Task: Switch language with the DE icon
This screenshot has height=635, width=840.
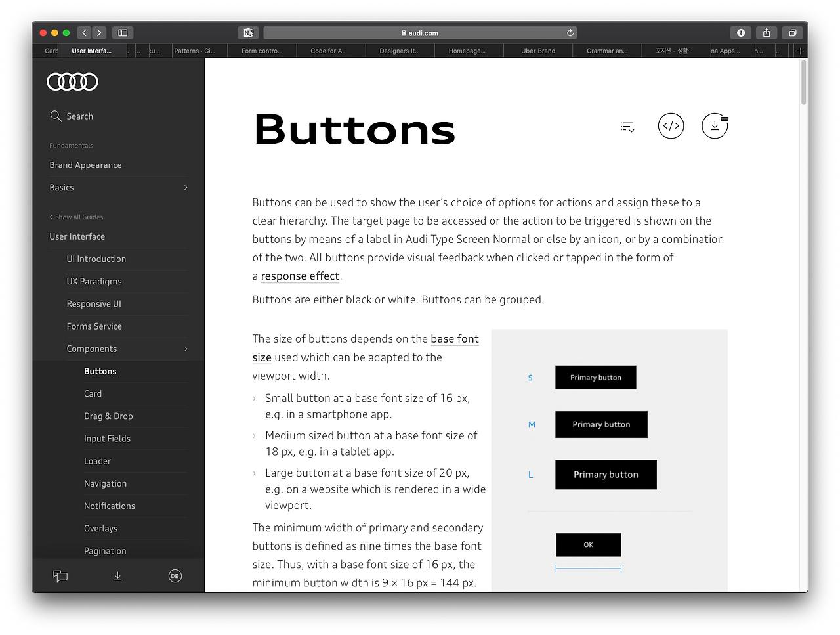Action: coord(175,576)
